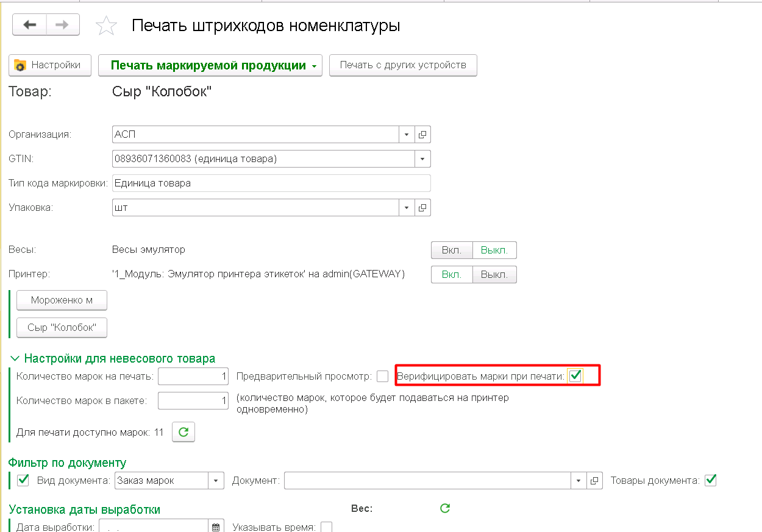Image resolution: width=762 pixels, height=532 pixels.
Task: Expand Вид документа dropdown Заказ марок
Action: (216, 481)
